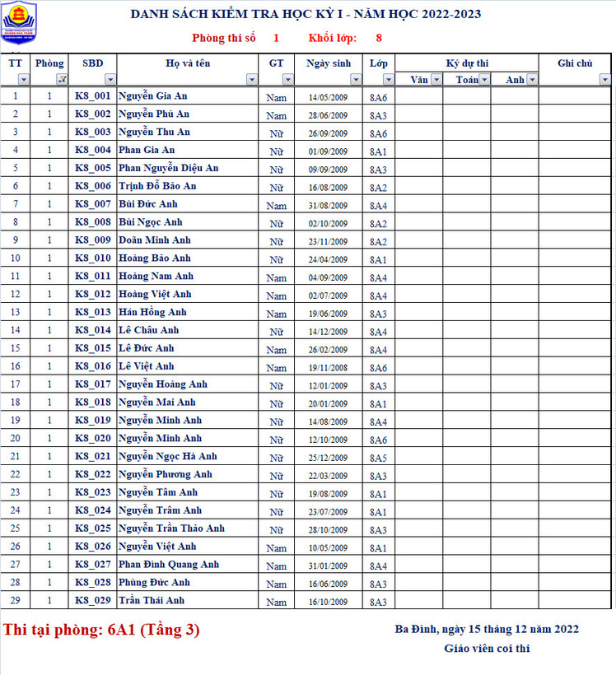616x675 pixels.
Task: Select the footer Thi tại phòng: 6A1 (Tầng 3)
Action: (101, 630)
